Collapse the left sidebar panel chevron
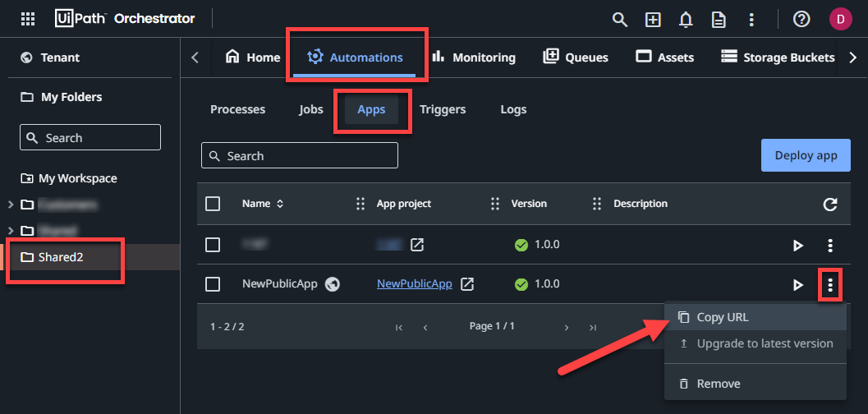868x414 pixels. pyautogui.click(x=195, y=57)
